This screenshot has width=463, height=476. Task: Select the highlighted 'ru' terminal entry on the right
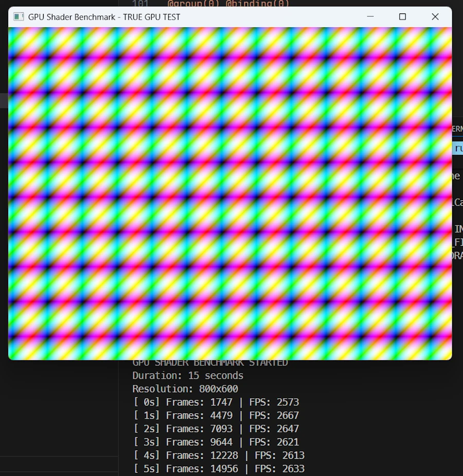457,148
